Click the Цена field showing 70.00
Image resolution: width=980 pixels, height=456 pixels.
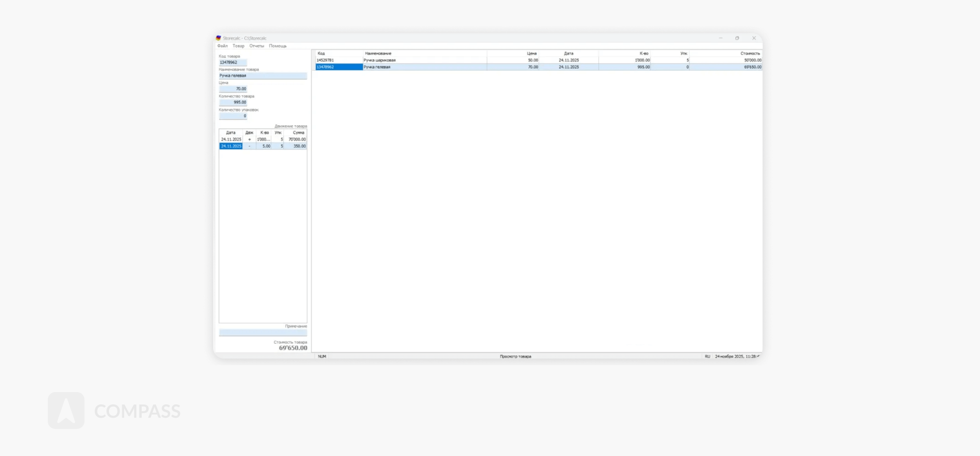coord(233,89)
